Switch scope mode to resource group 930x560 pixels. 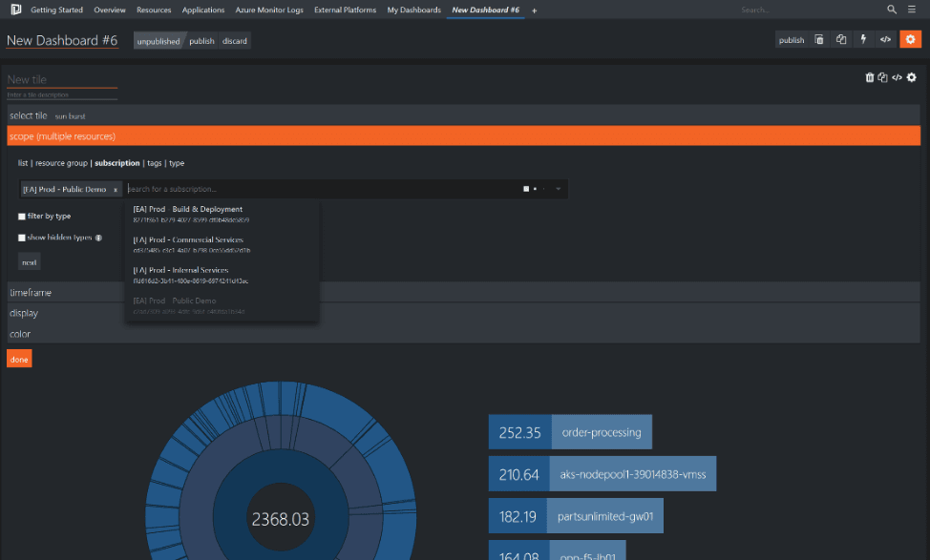[61, 163]
